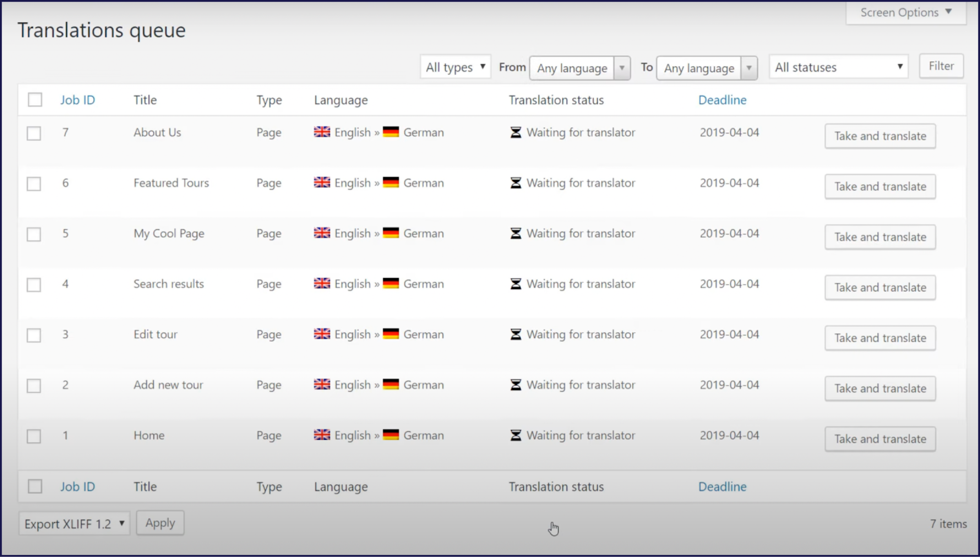The image size is (980, 557).
Task: Click UK flag icon in Featured Tours row
Action: tap(322, 182)
